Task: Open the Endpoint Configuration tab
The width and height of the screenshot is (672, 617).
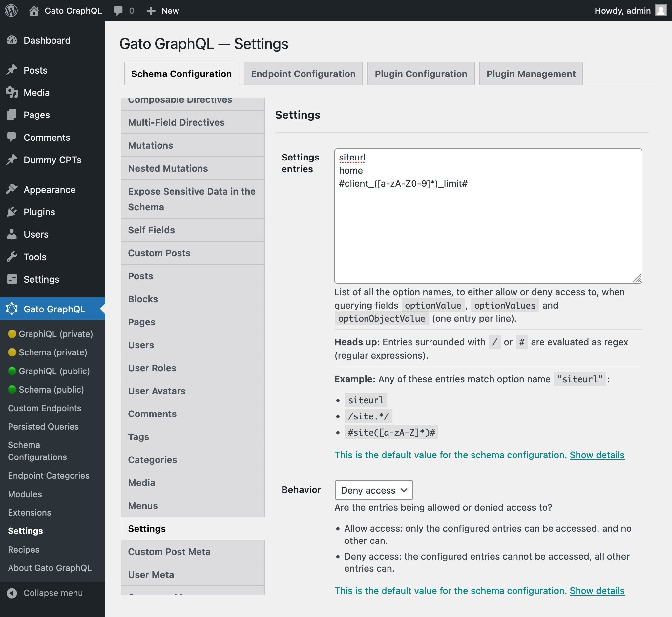Action: pyautogui.click(x=303, y=73)
